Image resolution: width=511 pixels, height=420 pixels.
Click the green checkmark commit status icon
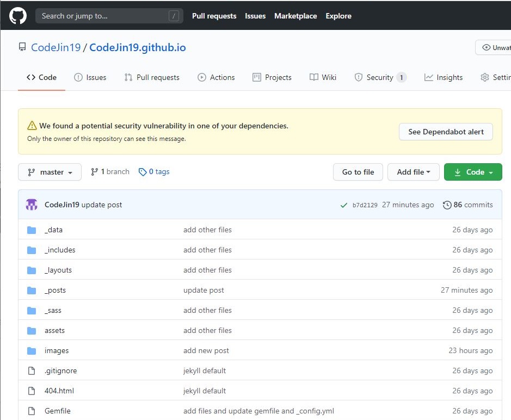click(343, 205)
